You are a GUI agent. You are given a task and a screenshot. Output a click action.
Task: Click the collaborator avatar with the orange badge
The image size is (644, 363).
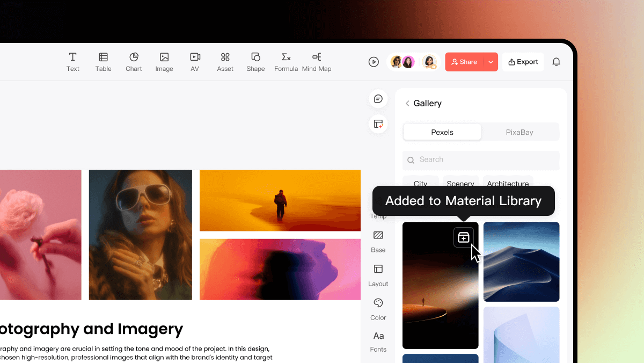429,62
